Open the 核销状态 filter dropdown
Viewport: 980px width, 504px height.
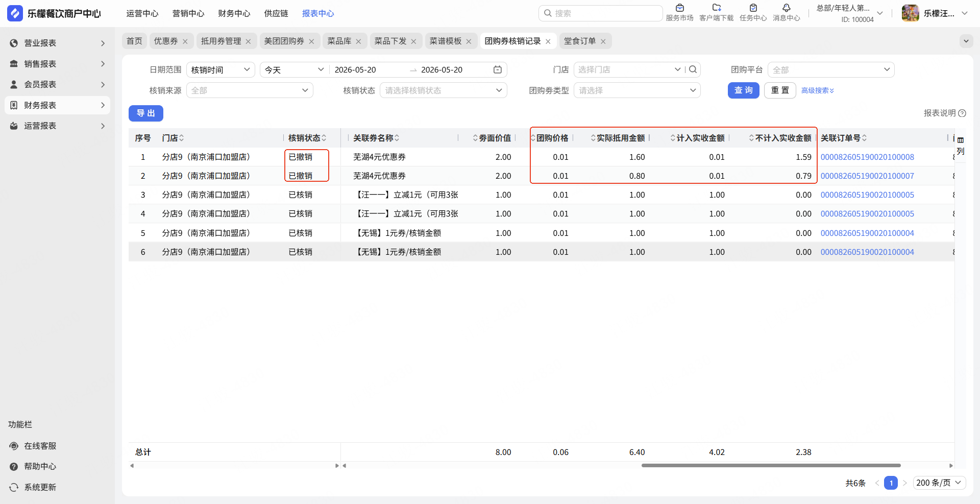(443, 90)
